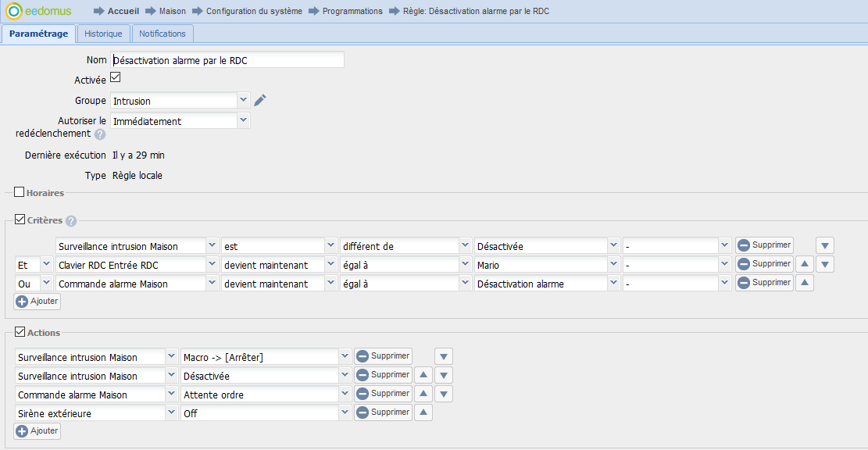Screen dimensions: 868x450
Task: Switch to the Historique tab
Action: click(103, 34)
